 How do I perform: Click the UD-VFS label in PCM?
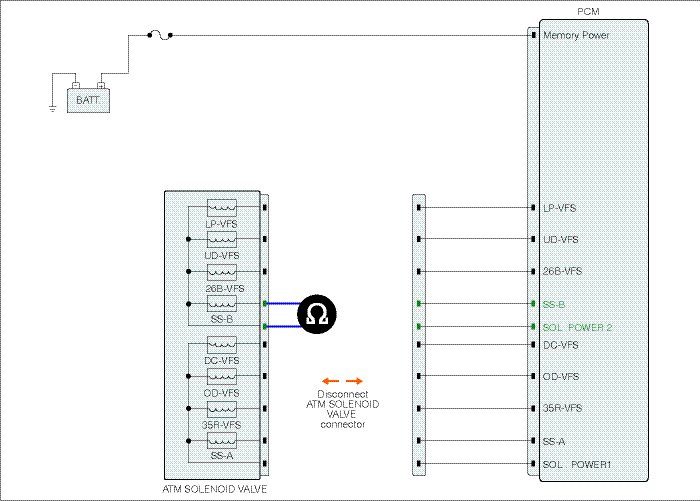pos(561,239)
